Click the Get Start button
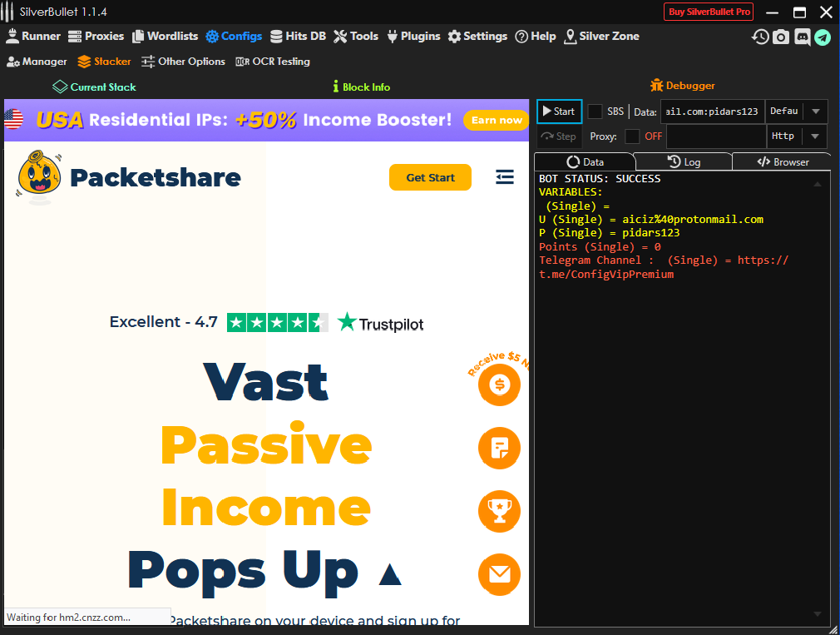Viewport: 840px width, 635px height. pyautogui.click(x=430, y=177)
